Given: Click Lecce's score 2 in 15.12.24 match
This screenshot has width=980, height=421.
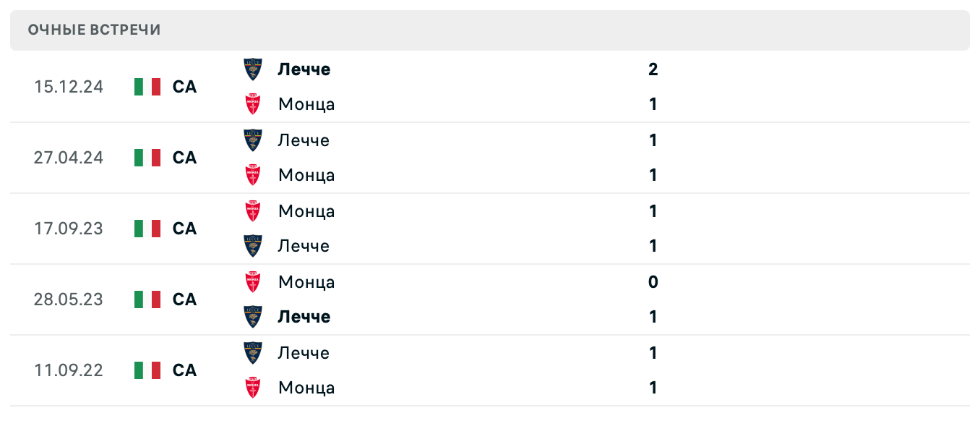Looking at the screenshot, I should click(653, 69).
